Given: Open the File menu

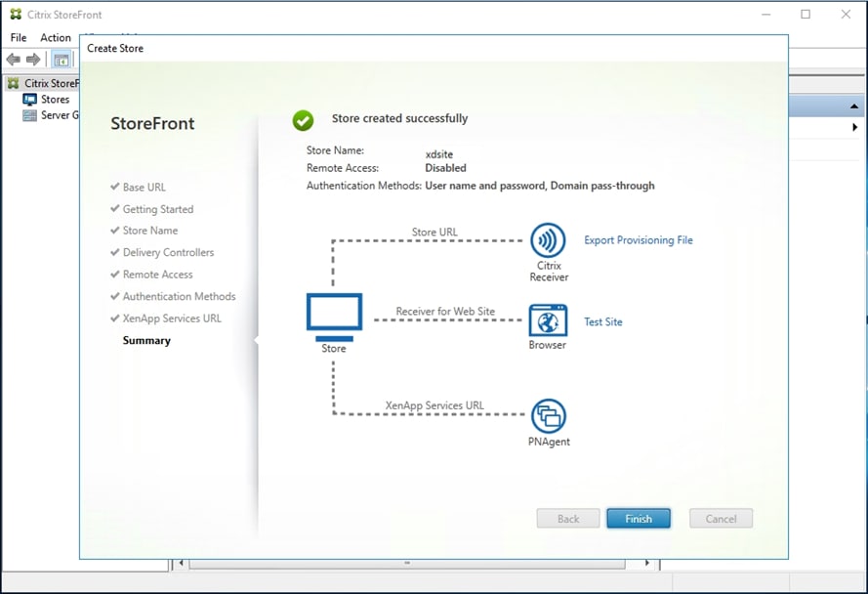Looking at the screenshot, I should [x=19, y=38].
